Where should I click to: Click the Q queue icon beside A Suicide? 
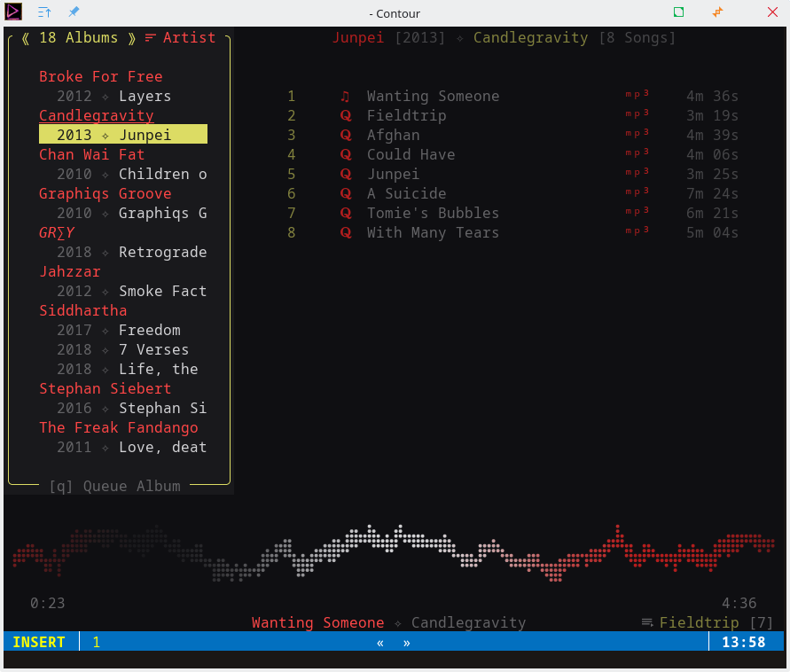[345, 194]
